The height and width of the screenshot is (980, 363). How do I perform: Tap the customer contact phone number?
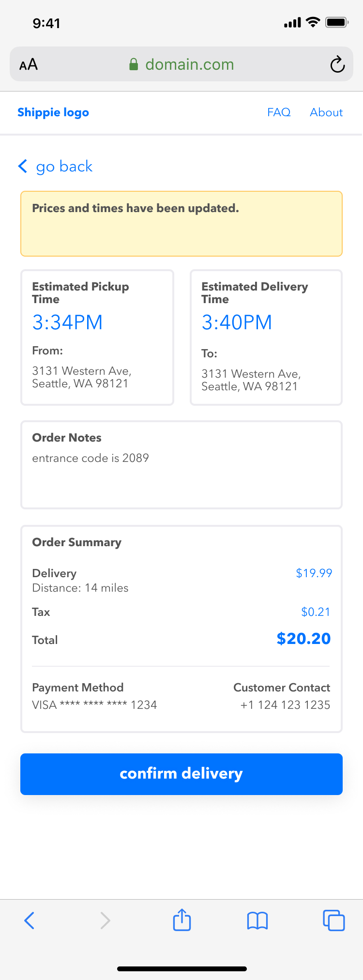click(285, 705)
